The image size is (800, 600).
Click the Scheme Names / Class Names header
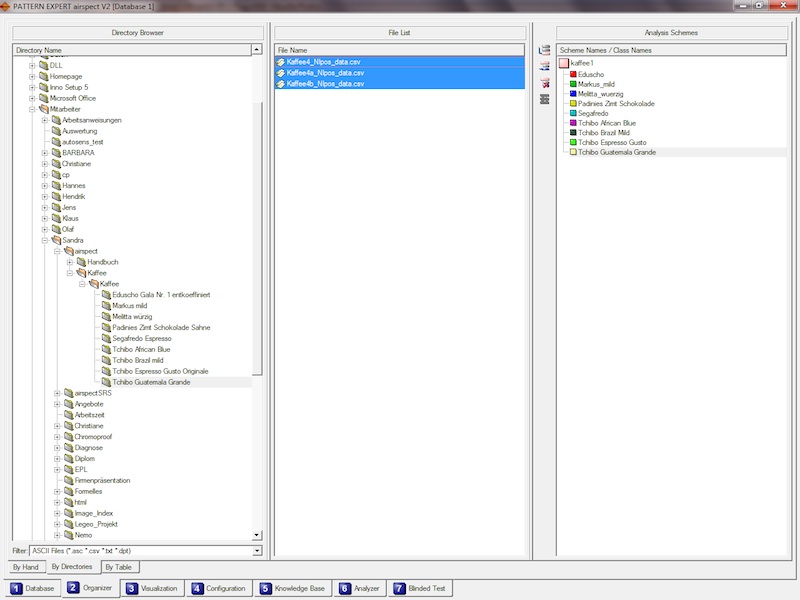pos(671,50)
